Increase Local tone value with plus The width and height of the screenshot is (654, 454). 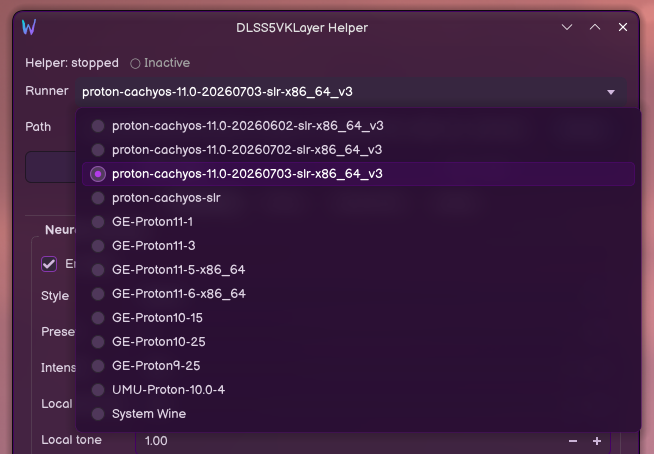[597, 441]
